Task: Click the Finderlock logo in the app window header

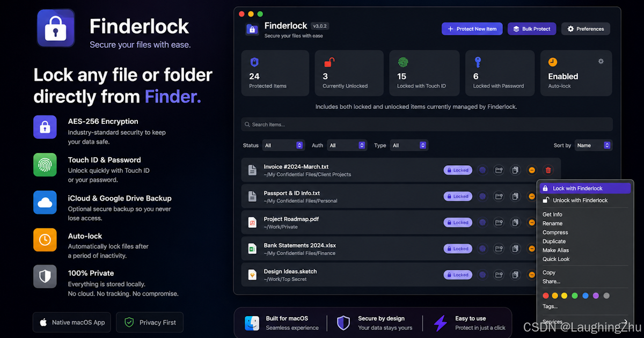Action: click(x=252, y=30)
